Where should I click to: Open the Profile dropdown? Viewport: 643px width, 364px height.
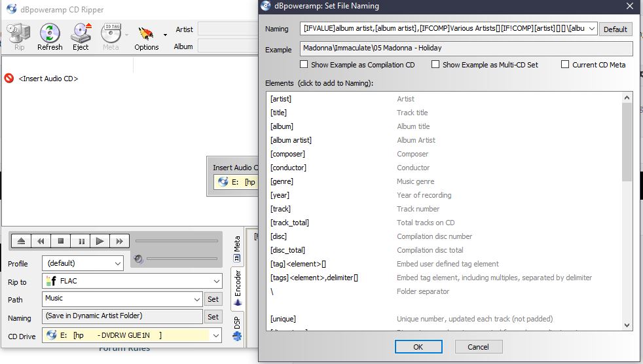pos(117,263)
